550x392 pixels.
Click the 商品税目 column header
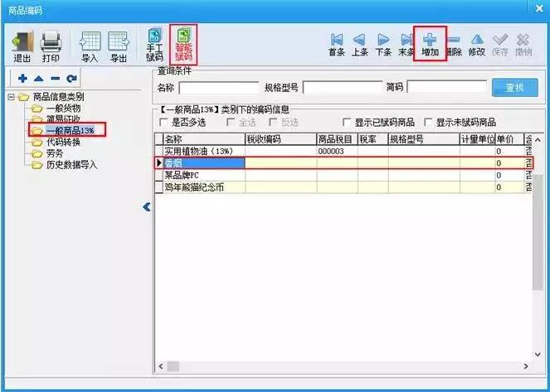coord(337,139)
